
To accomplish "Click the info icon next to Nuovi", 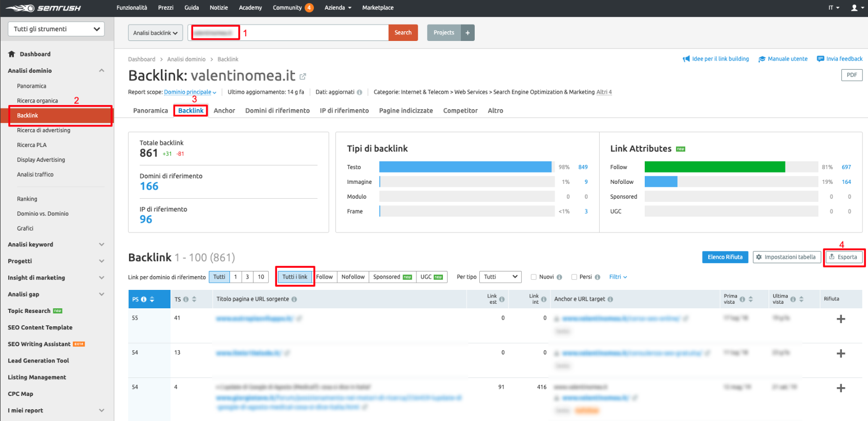I will (x=559, y=277).
